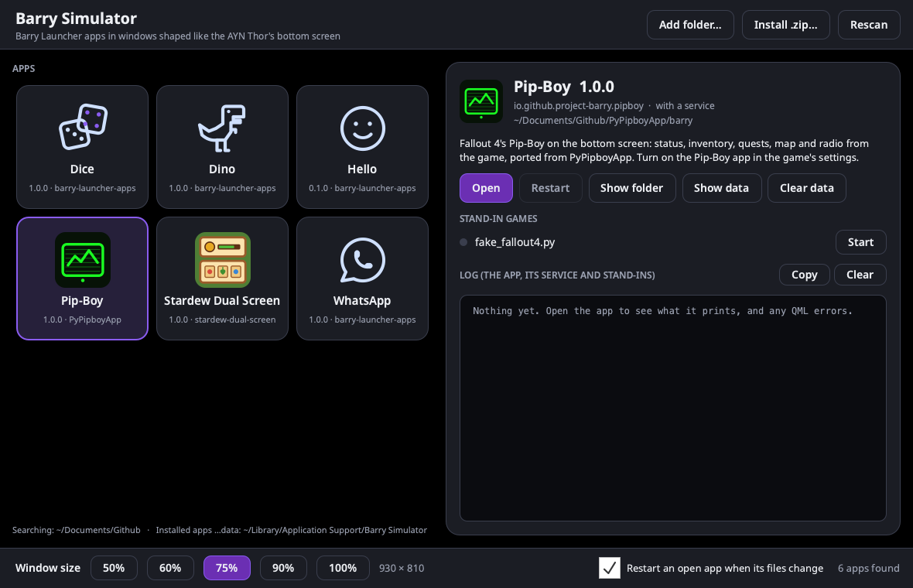Click the '6 apps found' status text
Viewport: 913px width, 588px height.
pos(868,568)
